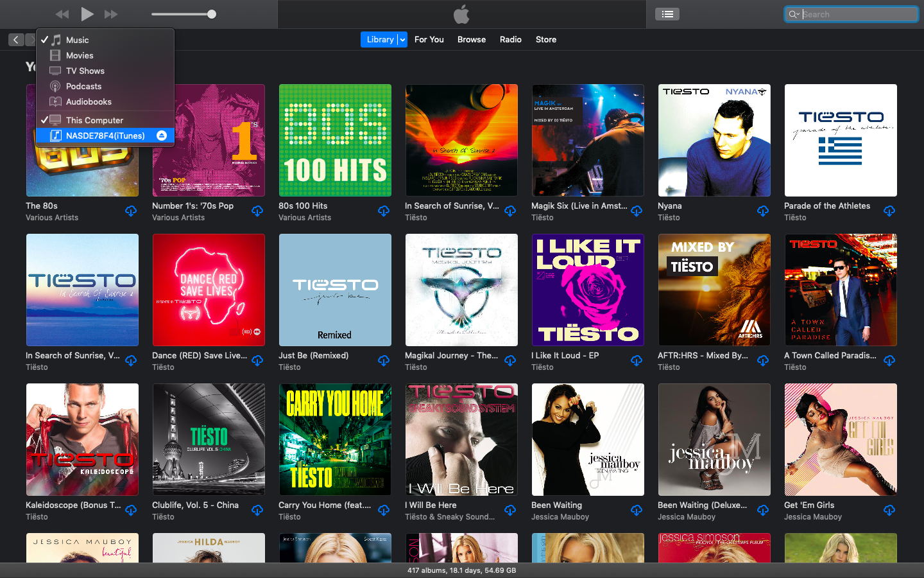Image resolution: width=924 pixels, height=578 pixels.
Task: Download Get 'Em Girls from cloud
Action: pos(889,510)
